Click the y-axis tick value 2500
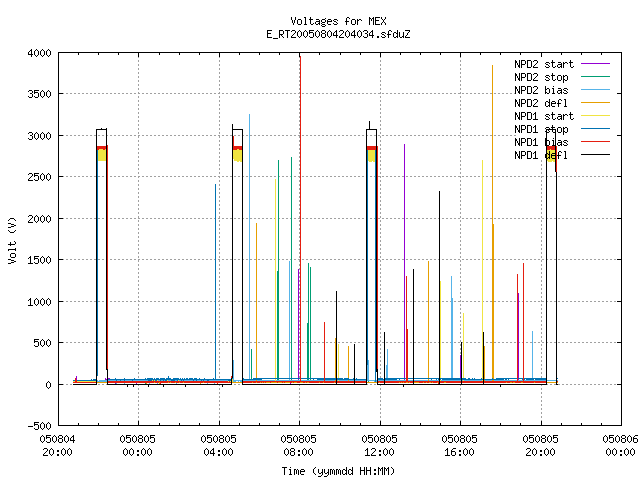Image resolution: width=640 pixels, height=480 pixels. [x=40, y=177]
